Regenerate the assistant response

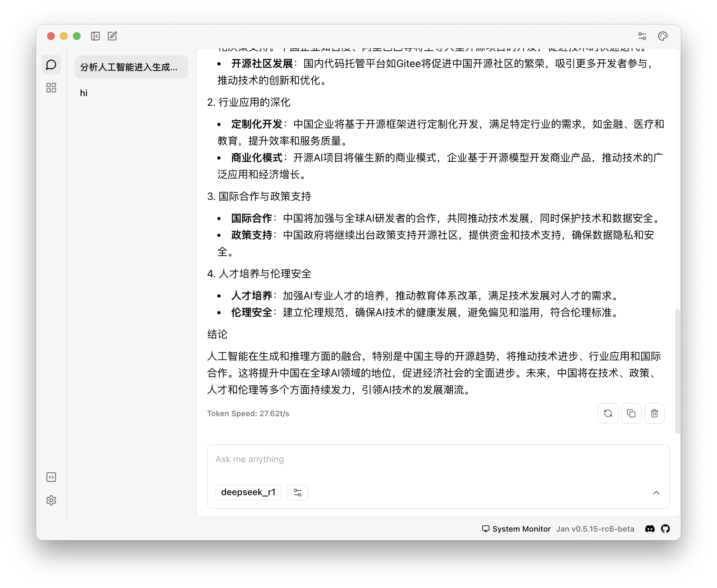tap(608, 413)
